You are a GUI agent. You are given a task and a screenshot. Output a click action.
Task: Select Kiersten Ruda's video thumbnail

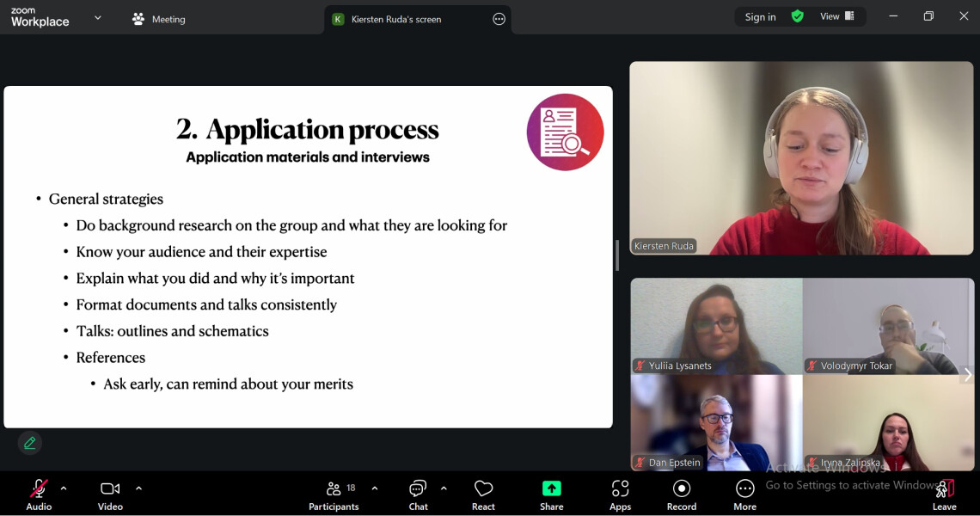(801, 158)
